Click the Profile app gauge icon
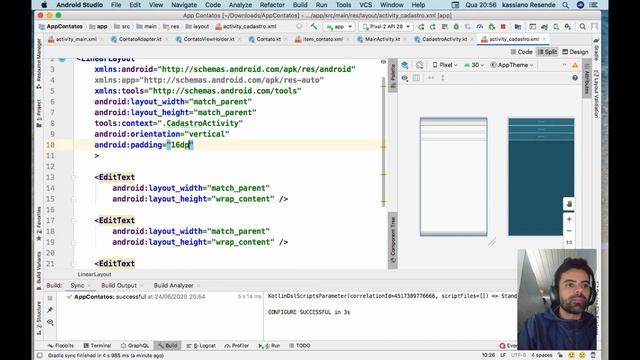640x360 pixels. click(x=480, y=27)
